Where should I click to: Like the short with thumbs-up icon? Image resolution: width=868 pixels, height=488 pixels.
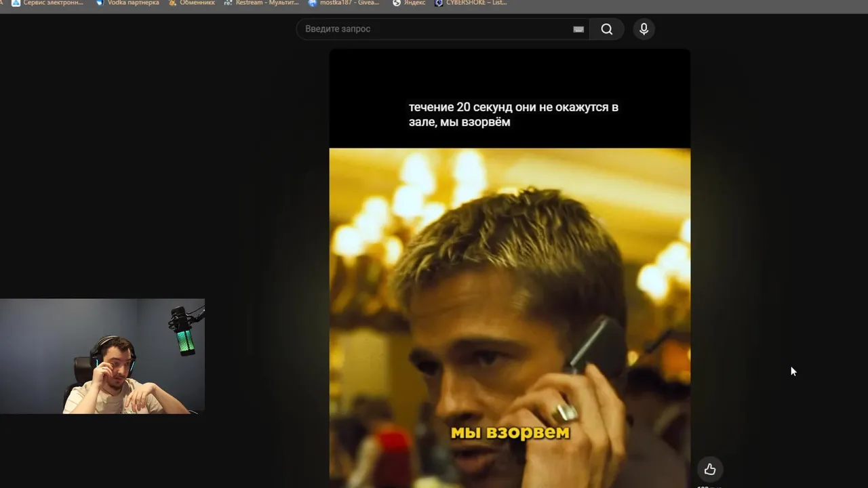710,469
